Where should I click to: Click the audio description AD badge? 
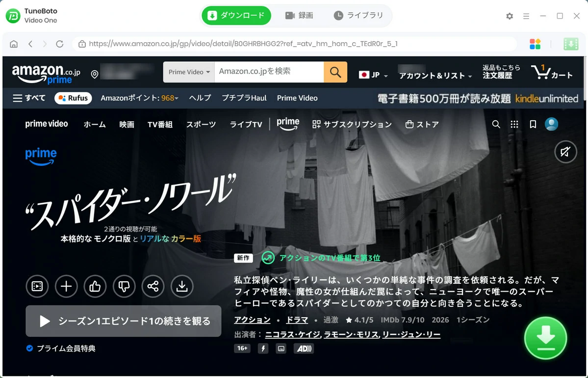point(304,349)
